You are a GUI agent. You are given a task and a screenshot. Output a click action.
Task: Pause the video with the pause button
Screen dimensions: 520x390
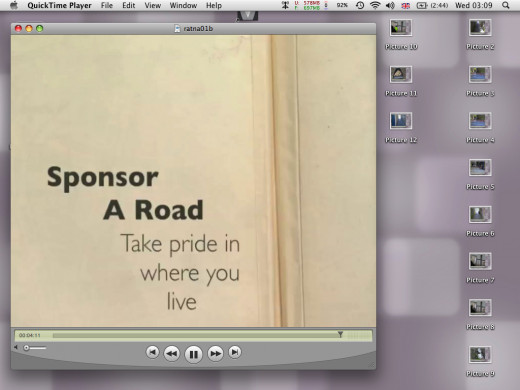tap(193, 354)
